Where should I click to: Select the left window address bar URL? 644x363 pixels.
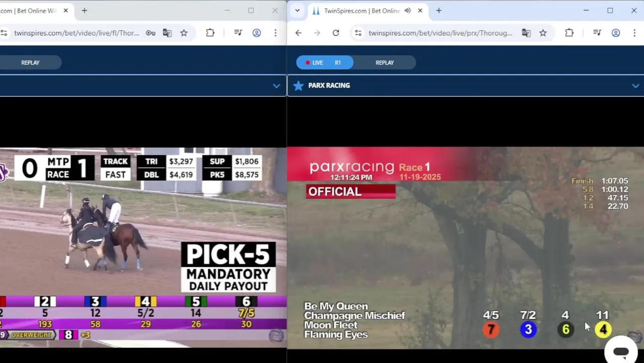pyautogui.click(x=77, y=33)
